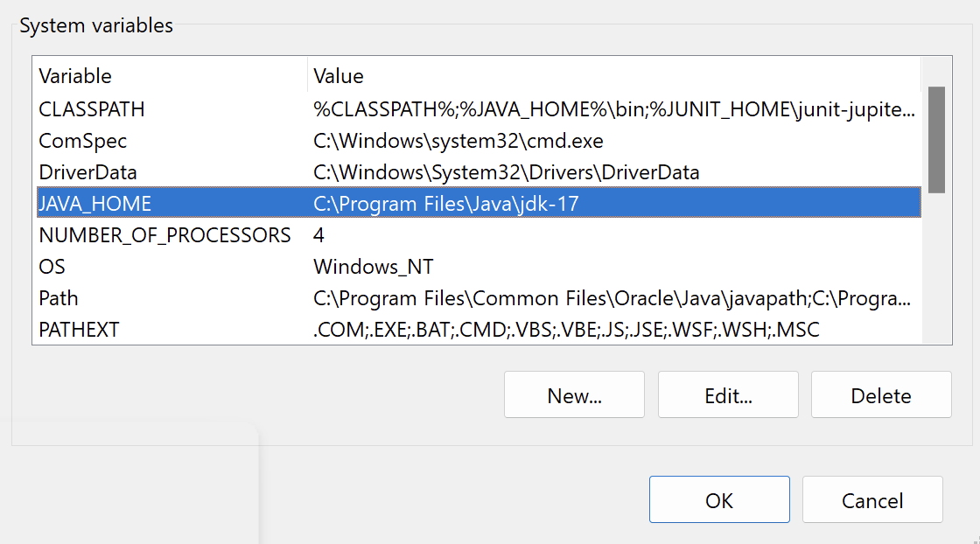Click the javapath Path value cell
Screen dimensions: 980x544
tap(612, 298)
